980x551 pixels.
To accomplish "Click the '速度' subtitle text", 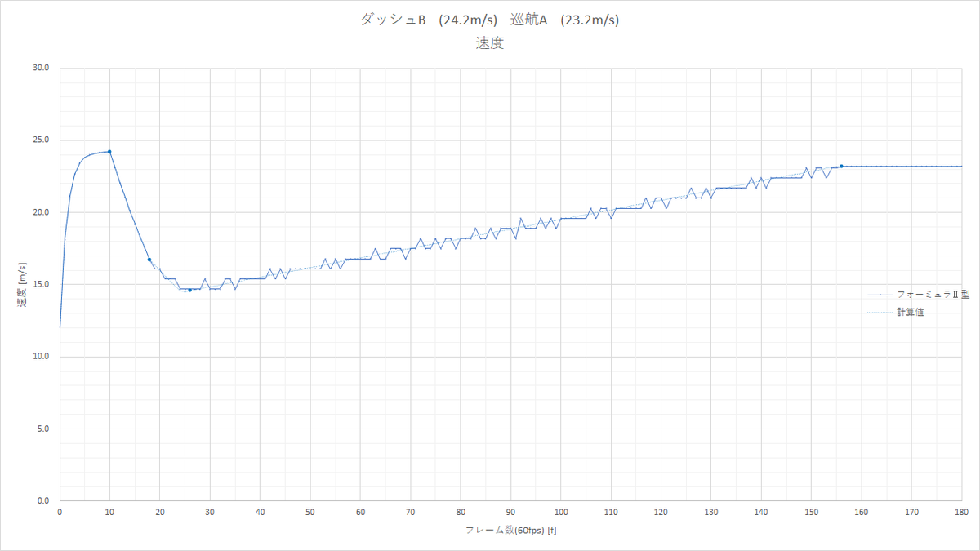I will pos(490,43).
